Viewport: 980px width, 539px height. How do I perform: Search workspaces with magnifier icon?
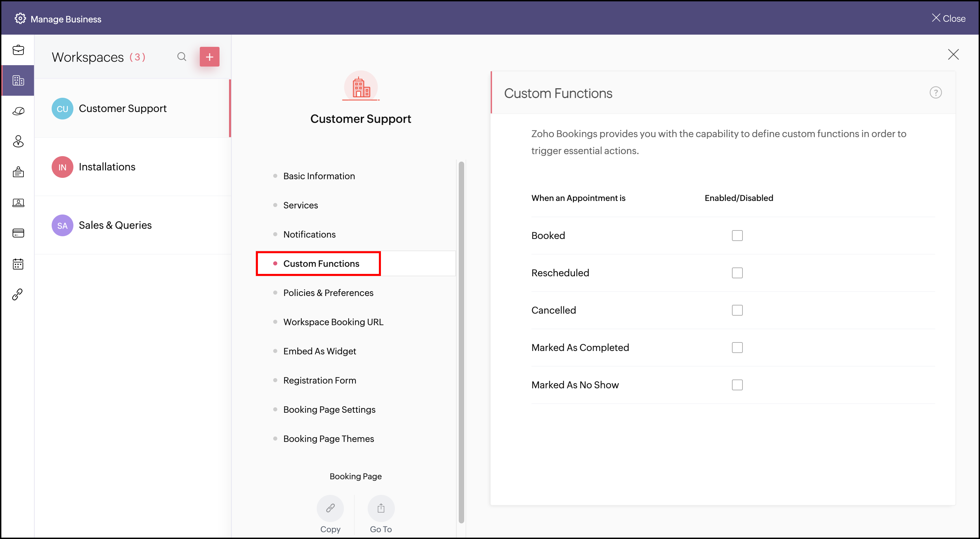point(182,57)
